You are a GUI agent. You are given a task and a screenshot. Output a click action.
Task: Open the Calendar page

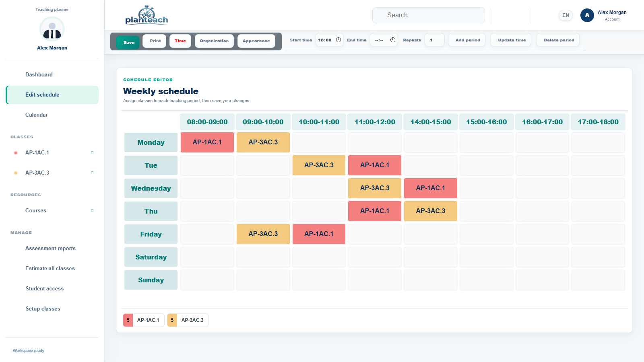(52, 115)
